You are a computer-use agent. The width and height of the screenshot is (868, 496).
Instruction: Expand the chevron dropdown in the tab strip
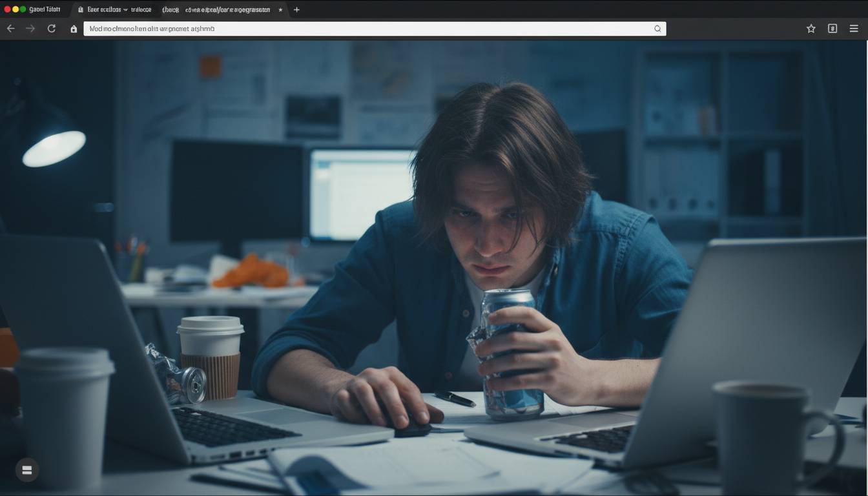point(125,10)
